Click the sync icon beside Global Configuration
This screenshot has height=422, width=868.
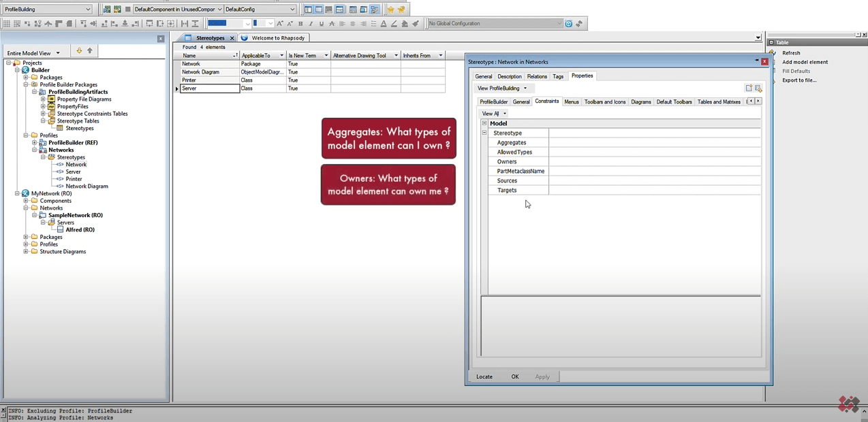tap(569, 23)
